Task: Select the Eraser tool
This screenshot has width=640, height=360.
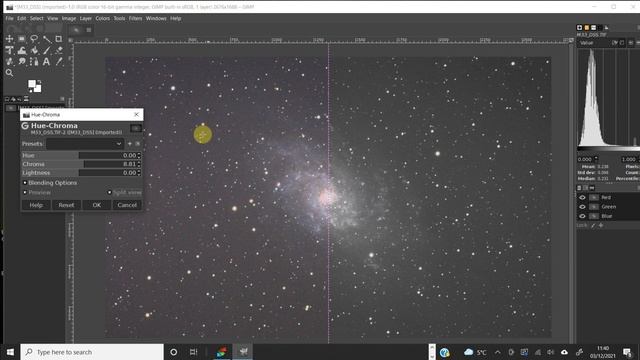Action: tap(59, 50)
